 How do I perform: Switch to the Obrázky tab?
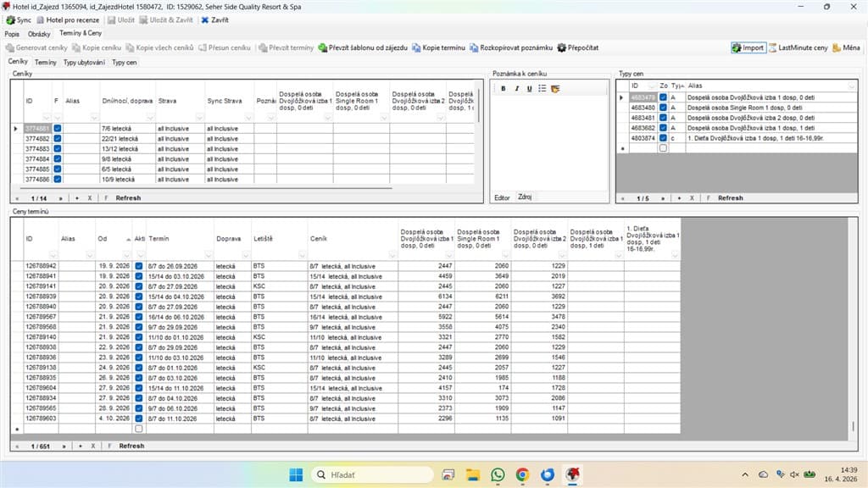point(39,34)
